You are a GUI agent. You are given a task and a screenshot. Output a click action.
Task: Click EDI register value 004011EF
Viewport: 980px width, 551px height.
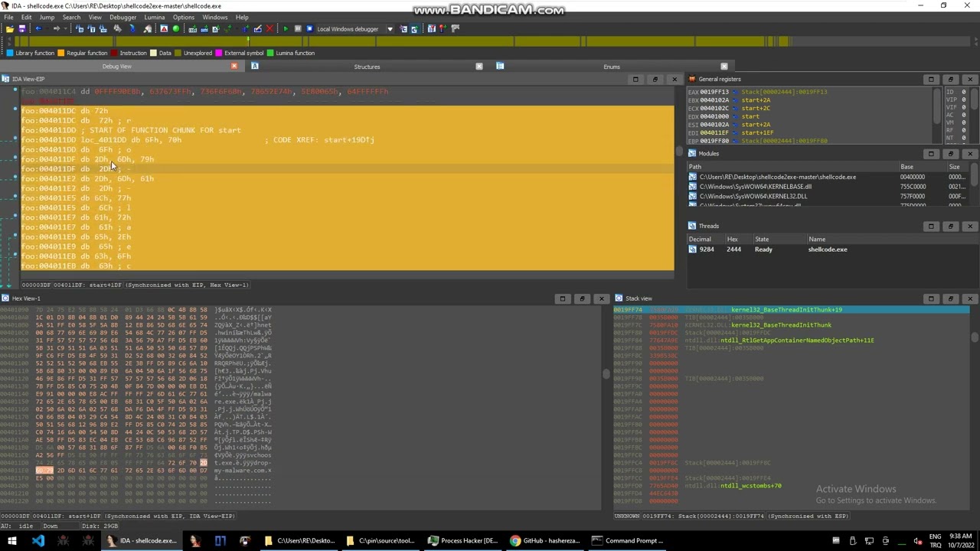[x=714, y=133]
